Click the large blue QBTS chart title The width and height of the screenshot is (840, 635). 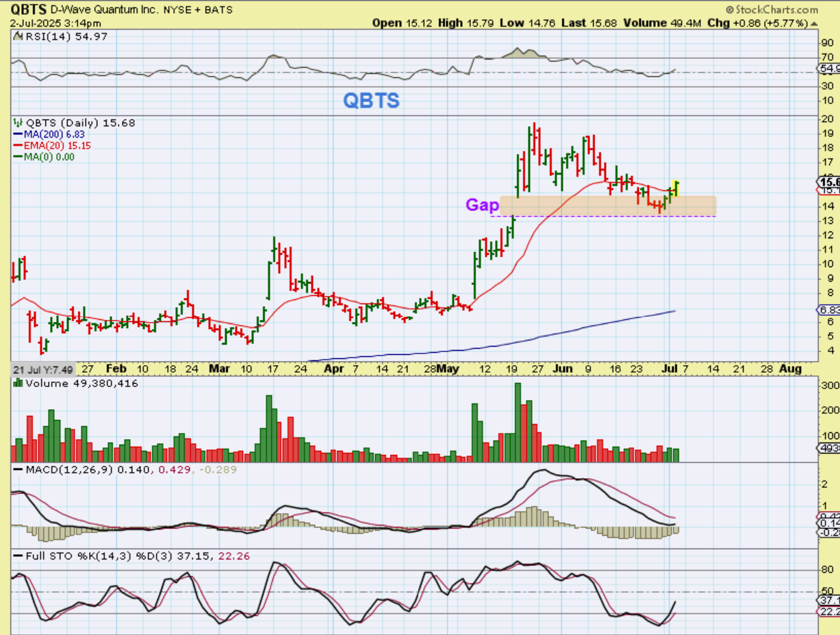pyautogui.click(x=371, y=101)
